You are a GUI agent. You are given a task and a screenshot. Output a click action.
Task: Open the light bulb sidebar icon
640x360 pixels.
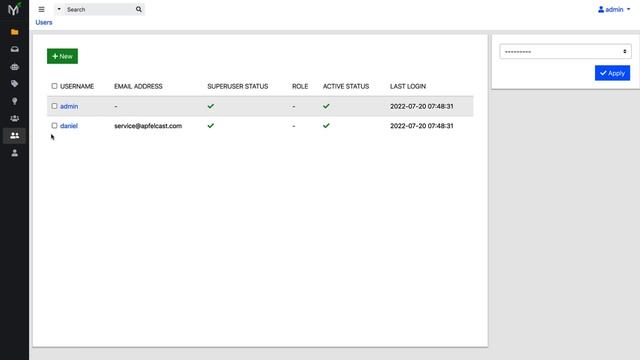[15, 101]
